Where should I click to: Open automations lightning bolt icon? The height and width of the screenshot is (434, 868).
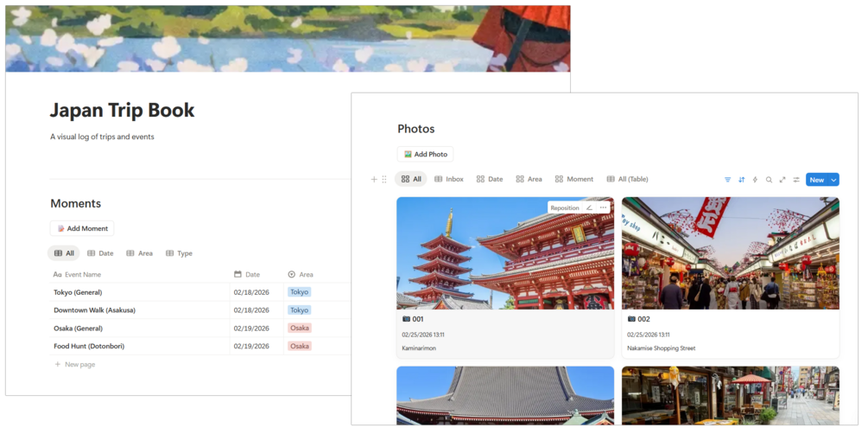pos(755,180)
